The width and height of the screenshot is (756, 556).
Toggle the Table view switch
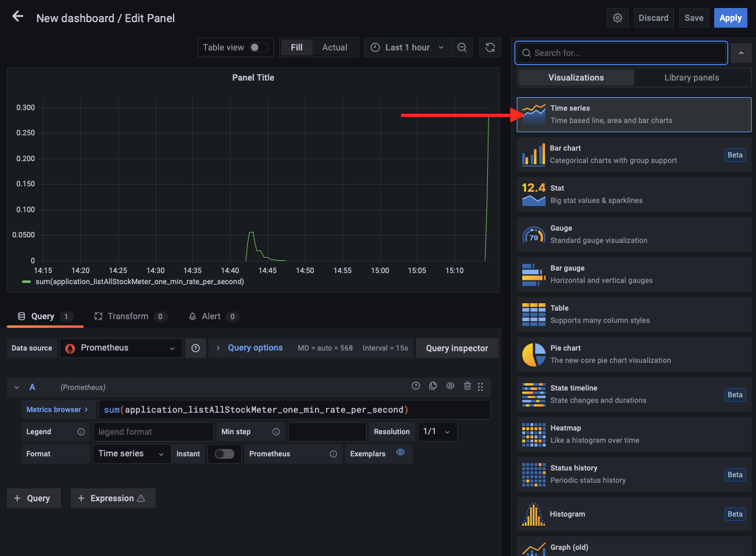[x=258, y=47]
